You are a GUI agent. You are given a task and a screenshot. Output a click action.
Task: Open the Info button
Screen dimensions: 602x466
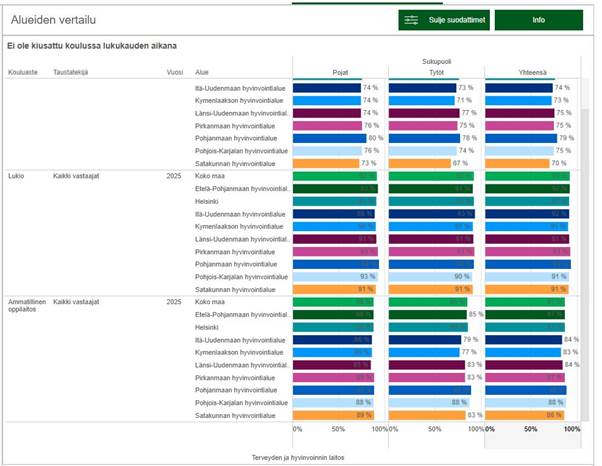(538, 20)
